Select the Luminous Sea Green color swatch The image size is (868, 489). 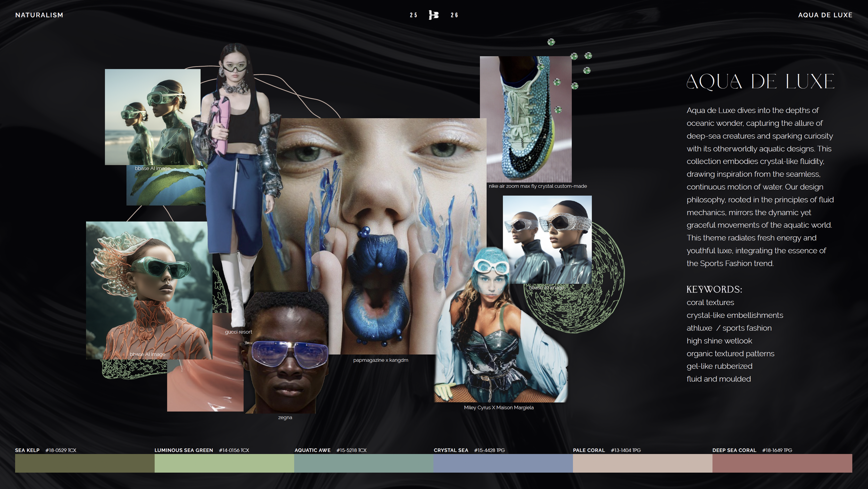pos(224,463)
